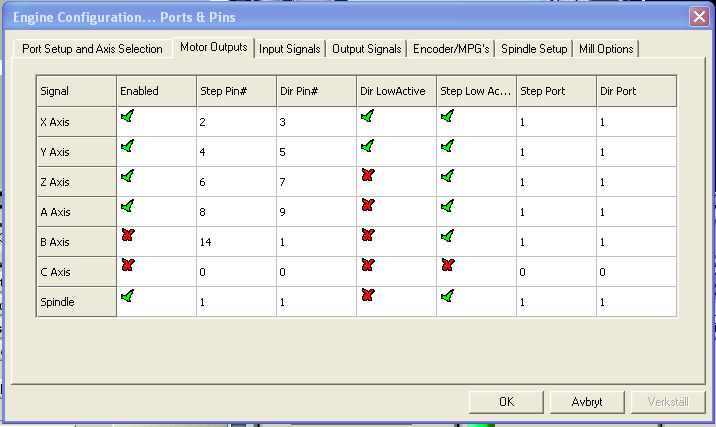Image resolution: width=716 pixels, height=427 pixels.
Task: Toggle the Spindle Dir LowActive red X
Action: pos(367,296)
